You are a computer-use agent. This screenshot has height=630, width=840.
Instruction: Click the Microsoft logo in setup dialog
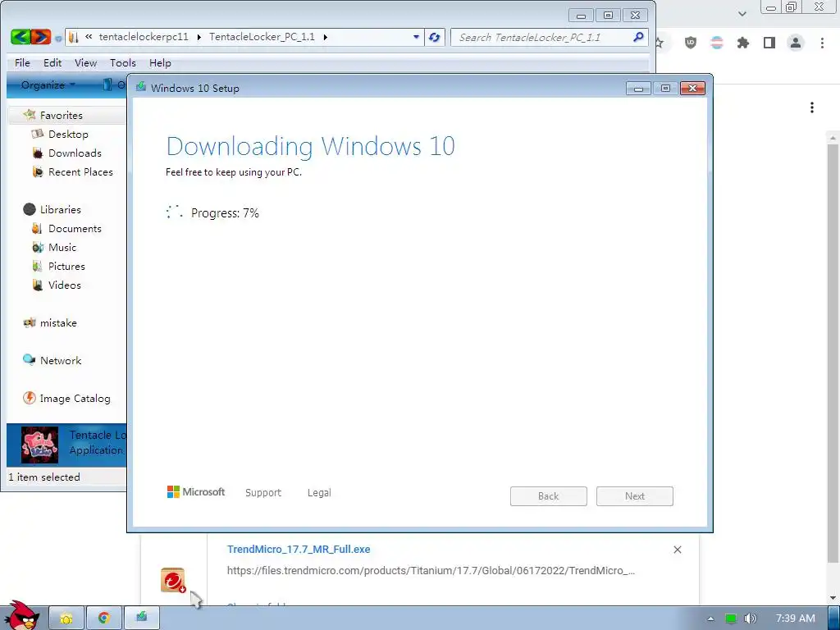(196, 492)
